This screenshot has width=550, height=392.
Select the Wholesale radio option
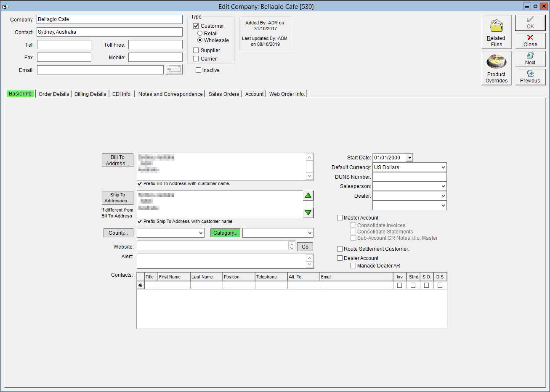point(200,40)
